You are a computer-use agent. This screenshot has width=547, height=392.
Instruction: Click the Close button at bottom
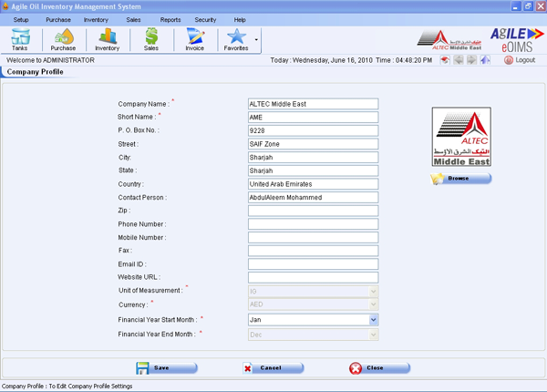[379, 368]
